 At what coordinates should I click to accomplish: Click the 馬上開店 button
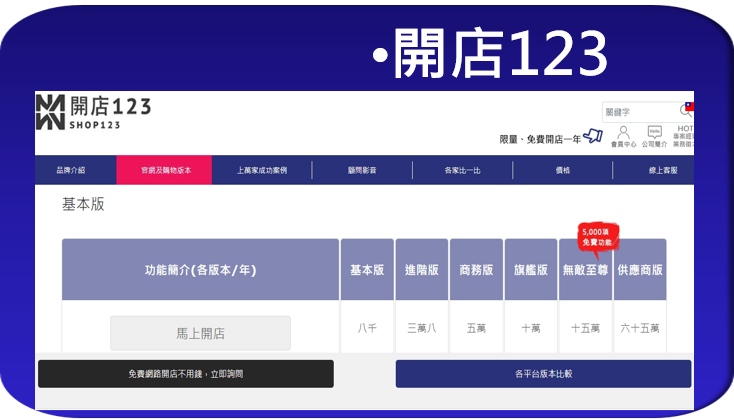(200, 333)
